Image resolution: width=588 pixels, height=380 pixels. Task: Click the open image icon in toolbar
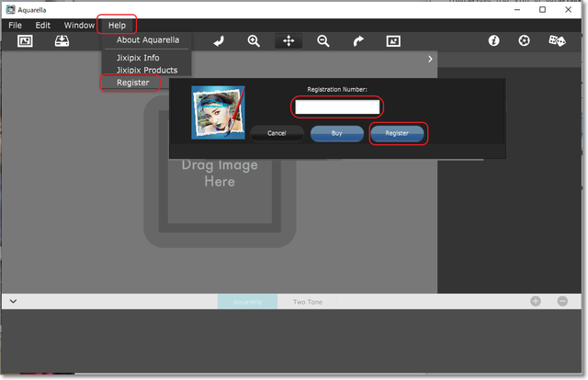[26, 41]
